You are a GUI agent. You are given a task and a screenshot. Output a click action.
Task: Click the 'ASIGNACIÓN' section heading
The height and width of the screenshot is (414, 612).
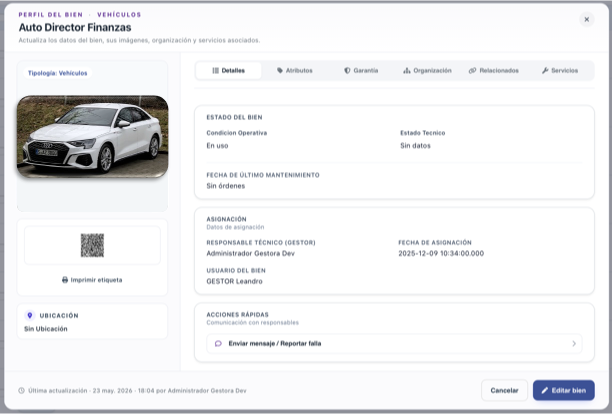[x=226, y=219]
